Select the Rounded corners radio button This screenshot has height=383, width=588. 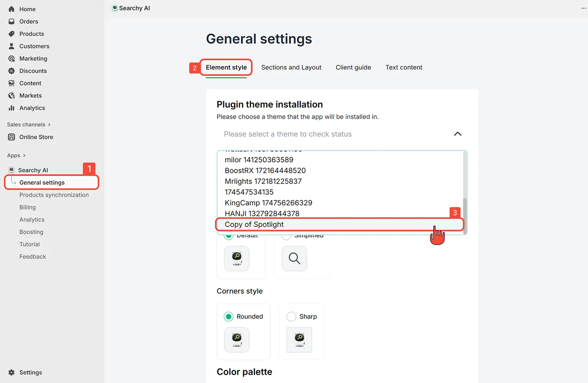(x=229, y=317)
